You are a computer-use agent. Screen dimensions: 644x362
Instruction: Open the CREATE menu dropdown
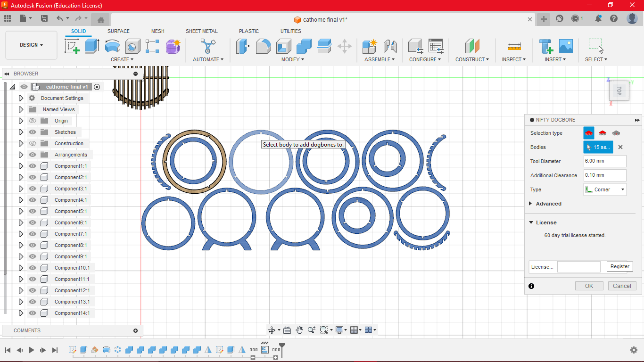[x=122, y=59]
